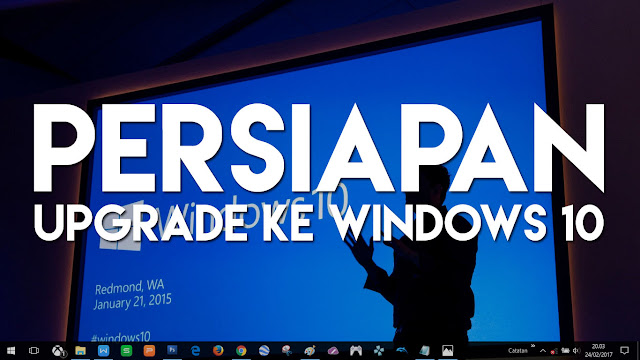Viewport: 640px width, 360px height.
Task: Click the Show Desktop sliver at taskbar end
Action: click(638, 351)
